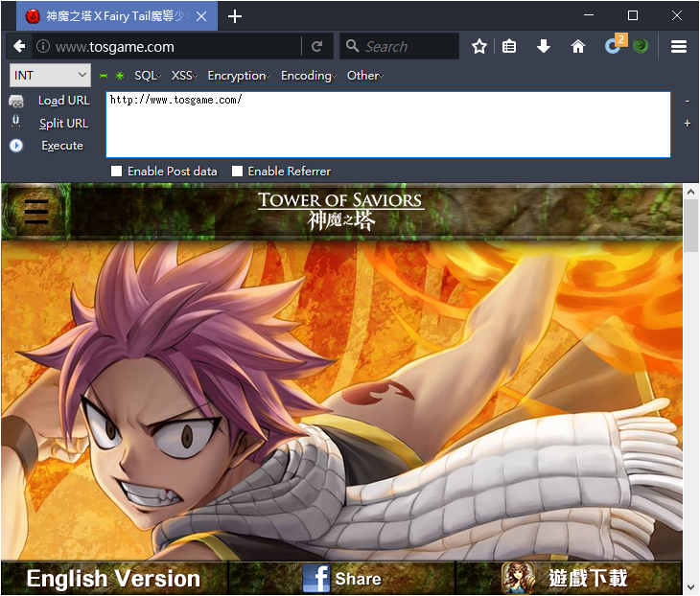Click the 遊戲下載 download link

[x=588, y=578]
